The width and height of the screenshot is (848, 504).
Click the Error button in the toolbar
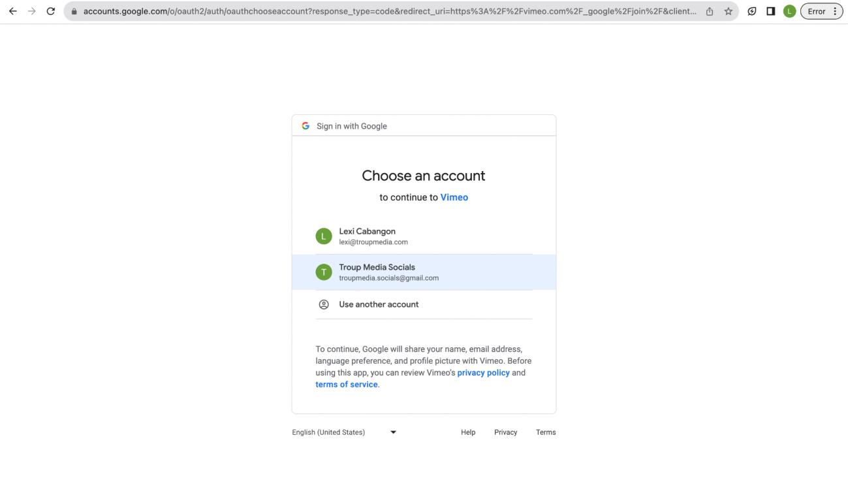click(821, 12)
